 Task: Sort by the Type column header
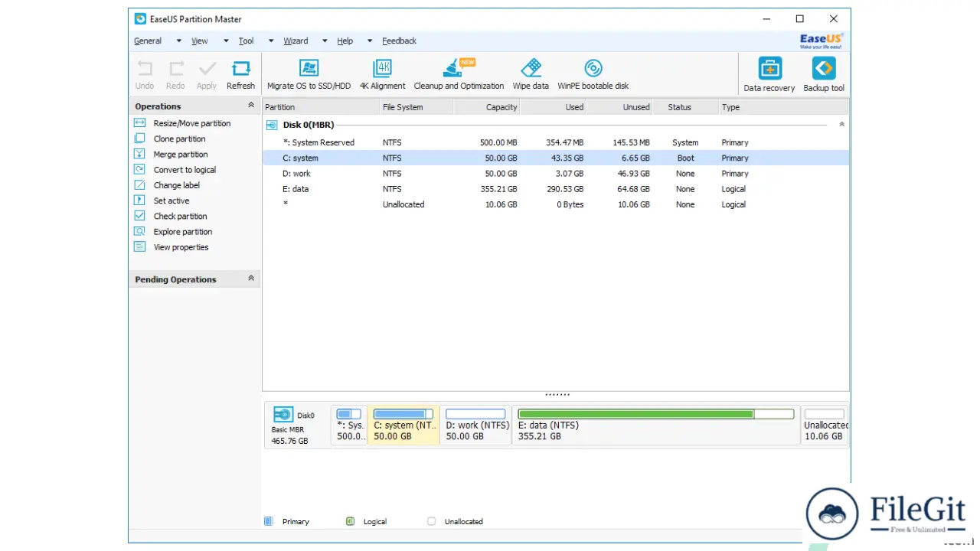click(784, 107)
